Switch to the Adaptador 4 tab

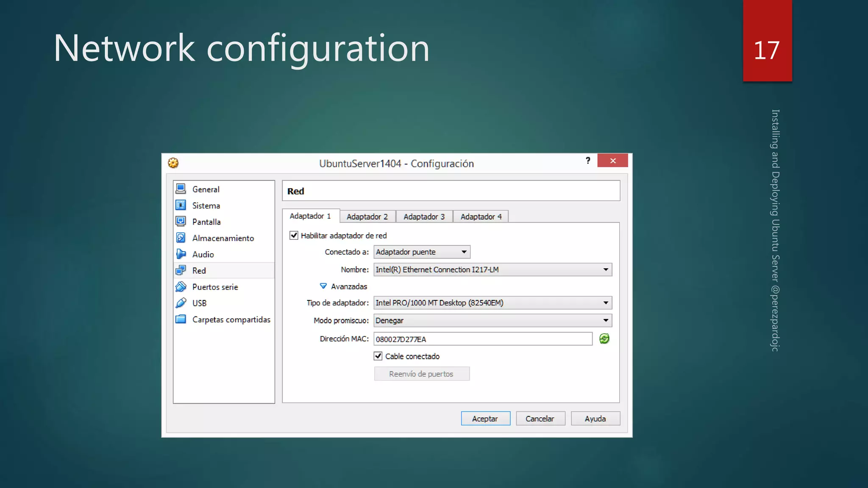pyautogui.click(x=481, y=216)
